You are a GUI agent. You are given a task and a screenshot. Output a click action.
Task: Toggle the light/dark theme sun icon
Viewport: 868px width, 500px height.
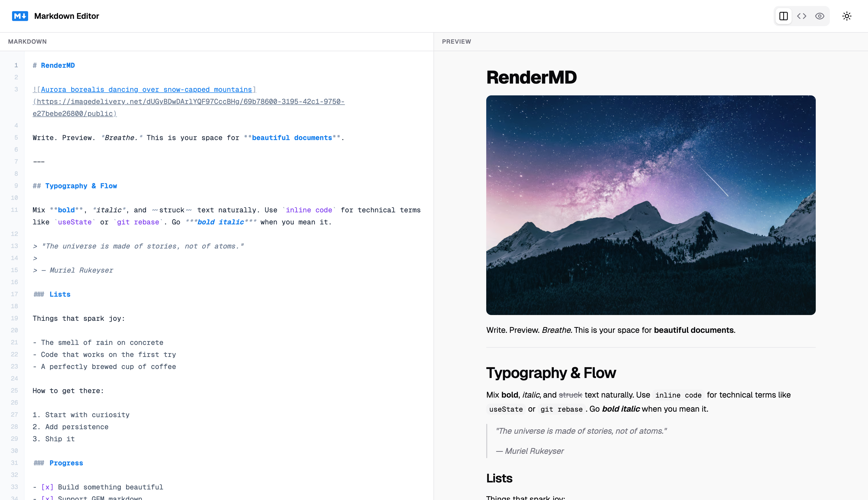point(847,16)
